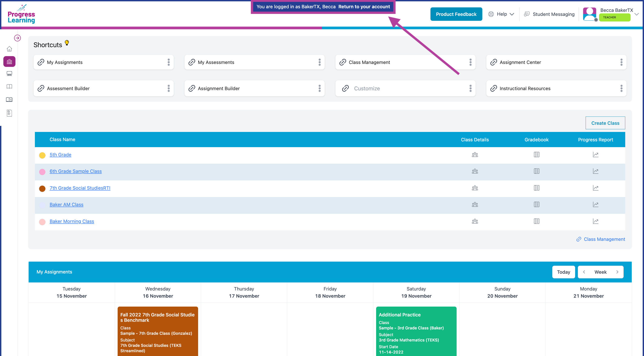Open the Assignment Builder shortcut
This screenshot has width=644, height=356.
click(x=254, y=88)
